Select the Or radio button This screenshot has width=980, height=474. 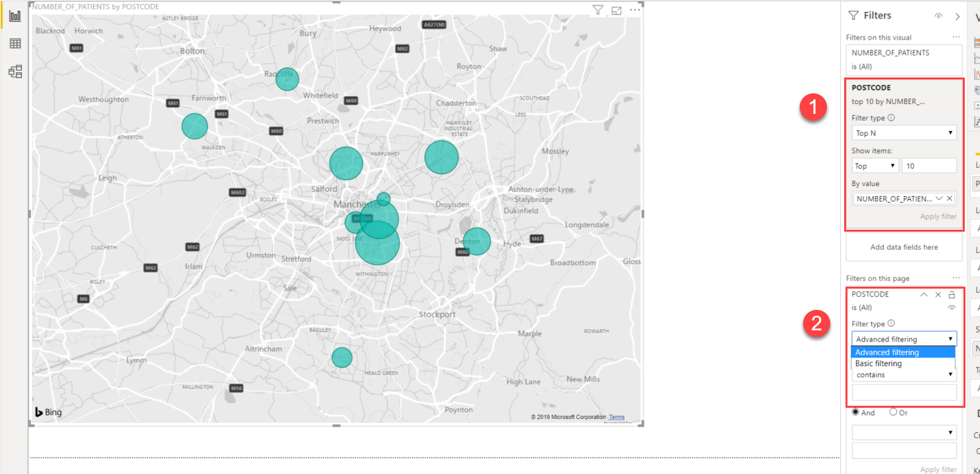[893, 412]
